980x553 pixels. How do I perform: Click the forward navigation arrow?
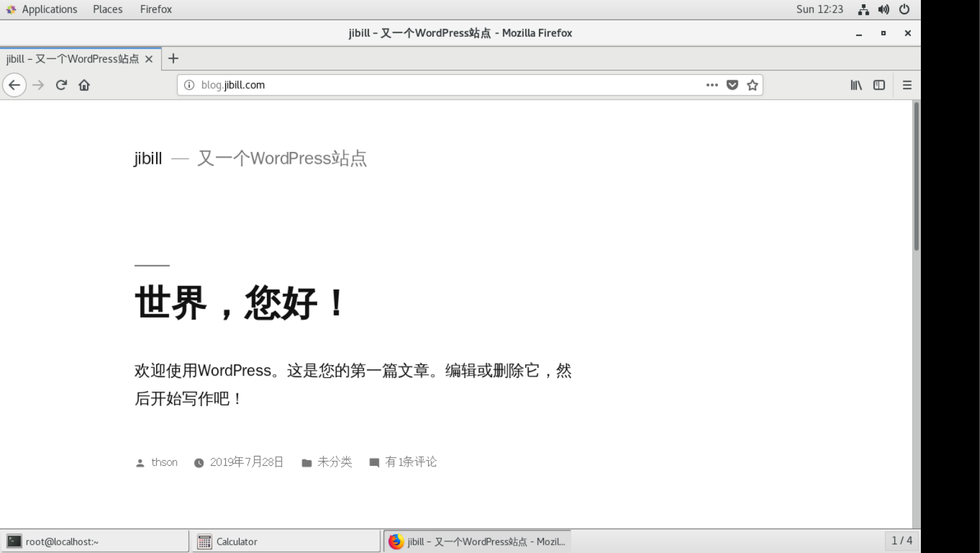click(38, 85)
